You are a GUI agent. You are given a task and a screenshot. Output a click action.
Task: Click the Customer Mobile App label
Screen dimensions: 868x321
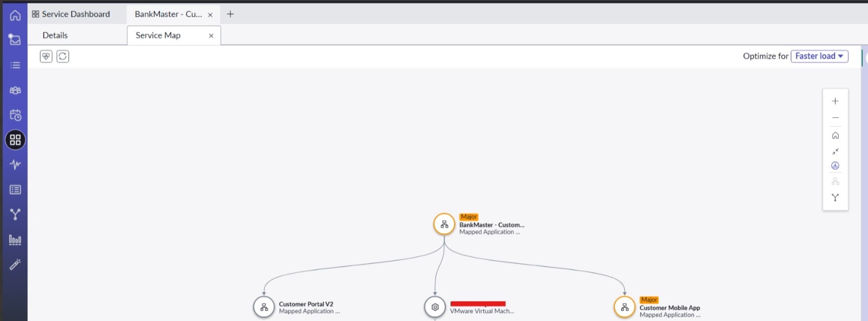(x=670, y=308)
